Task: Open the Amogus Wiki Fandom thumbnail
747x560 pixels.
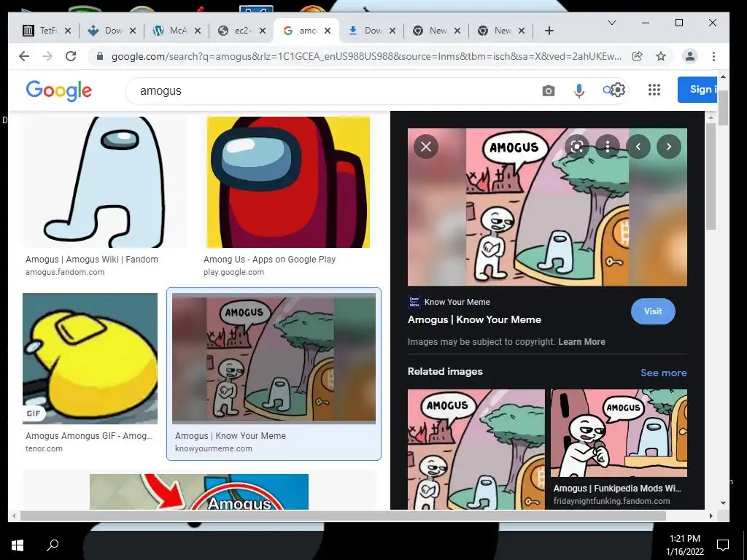Action: 104,182
